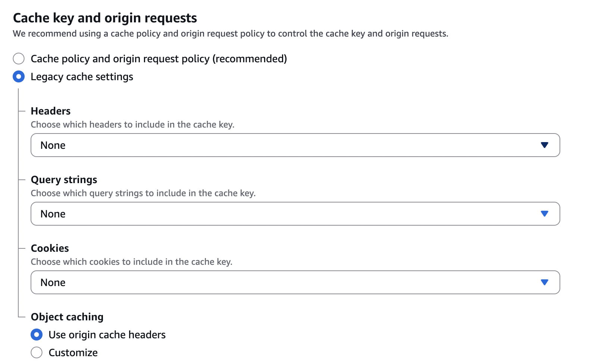Choose Use origin cache headers radio option

coord(37,335)
